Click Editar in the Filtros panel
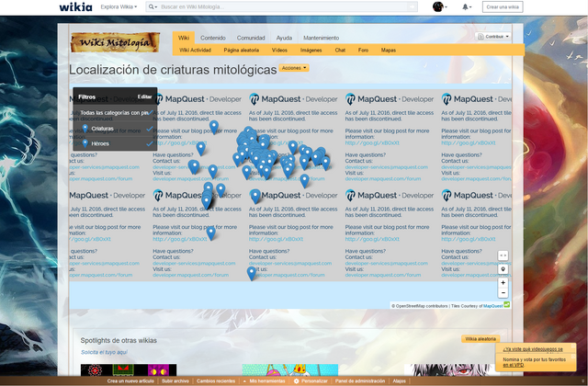Screen dimensions: 588x386 point(144,96)
